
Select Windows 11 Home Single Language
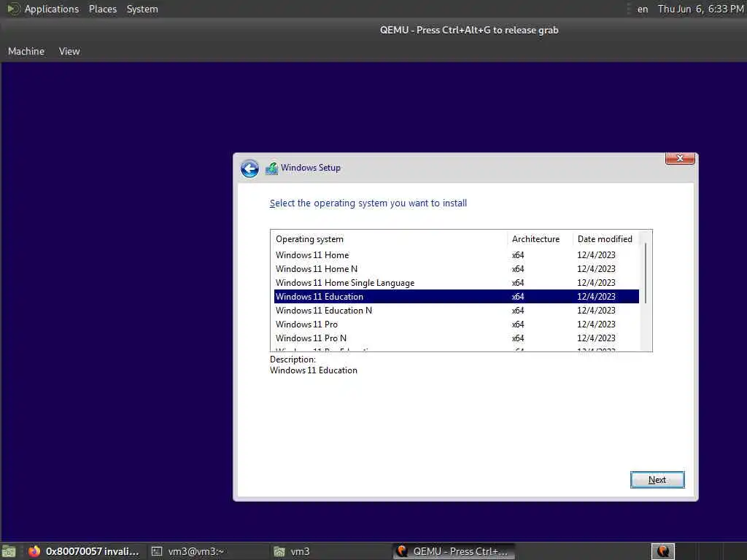457,282
